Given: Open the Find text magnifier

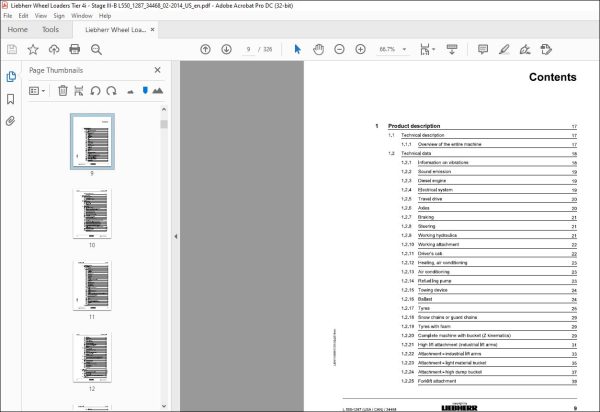Looking at the screenshot, I should [x=96, y=49].
